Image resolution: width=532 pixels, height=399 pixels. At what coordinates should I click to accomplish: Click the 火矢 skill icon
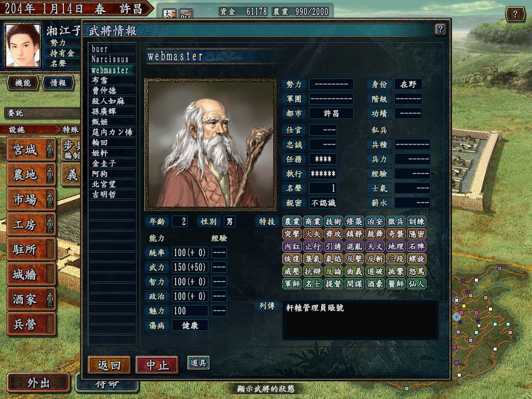[x=312, y=234]
